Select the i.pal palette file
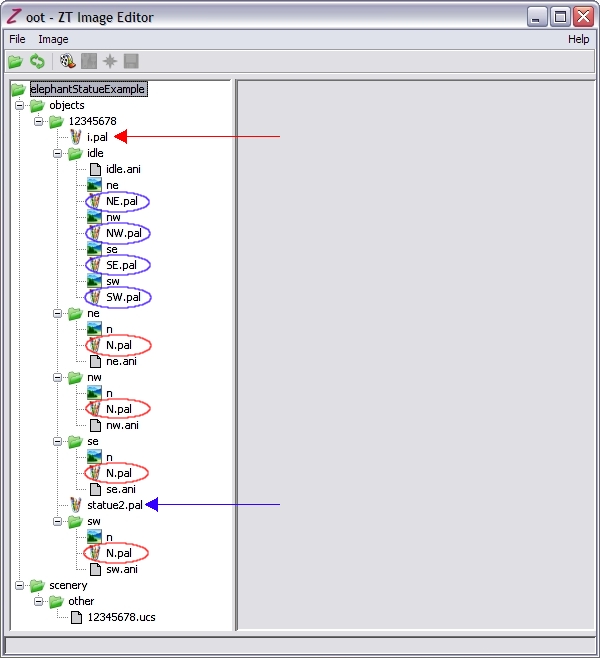 97,137
